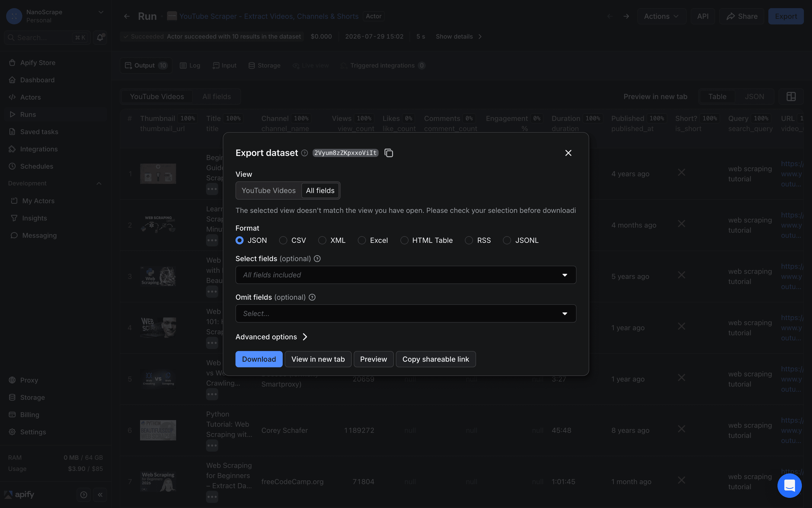Download the dataset

click(x=259, y=359)
